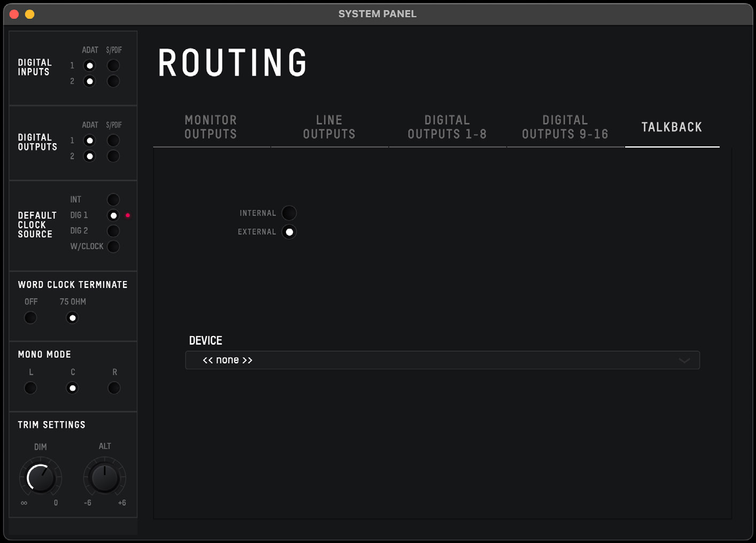
Task: Click the DEFAULT CLOCK SOURCE label
Action: [37, 224]
